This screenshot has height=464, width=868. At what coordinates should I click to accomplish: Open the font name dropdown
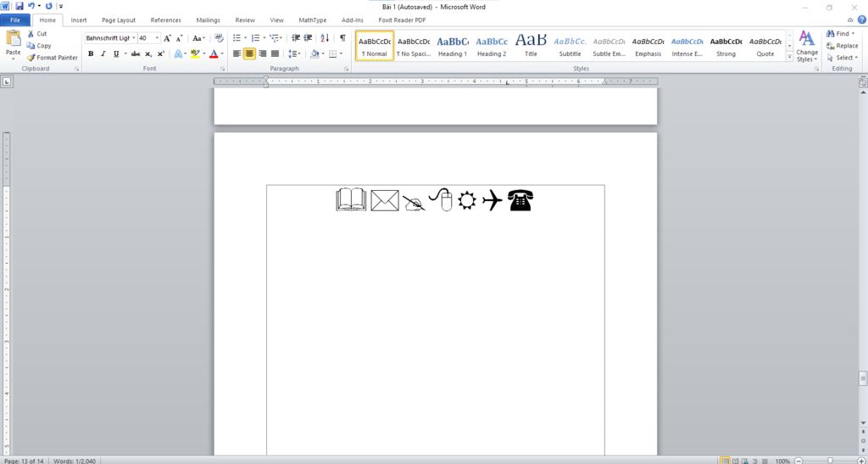point(133,38)
